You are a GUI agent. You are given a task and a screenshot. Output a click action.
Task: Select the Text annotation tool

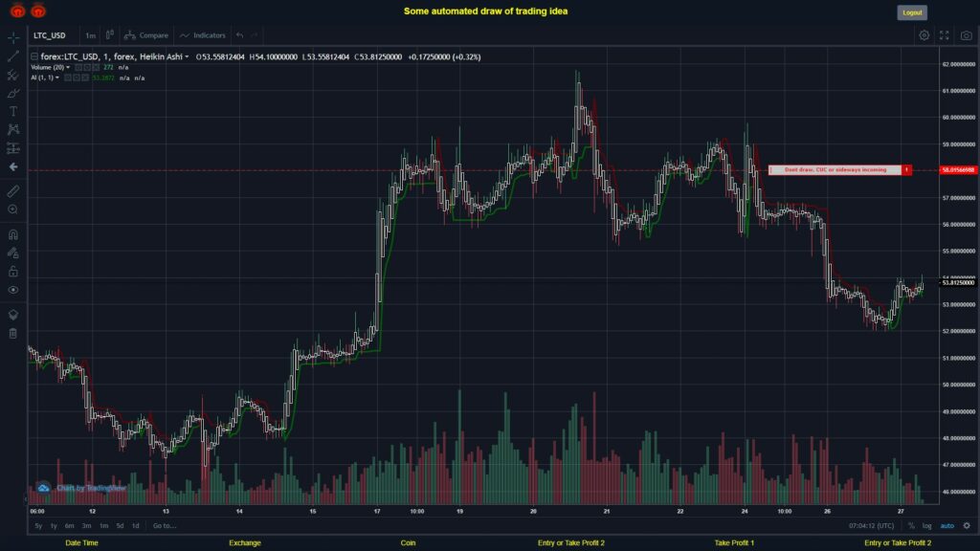click(x=13, y=111)
